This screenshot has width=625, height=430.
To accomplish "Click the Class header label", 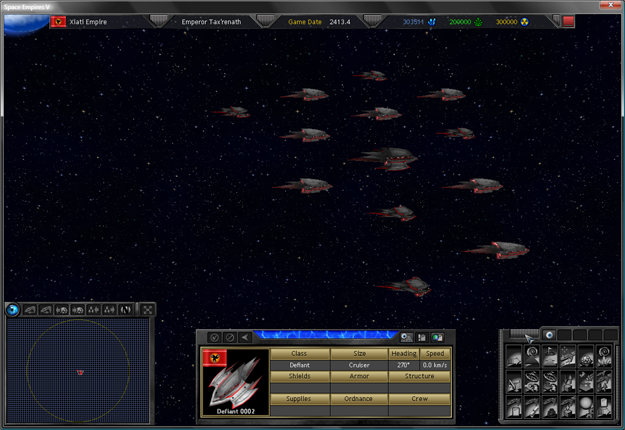I will pos(299,353).
